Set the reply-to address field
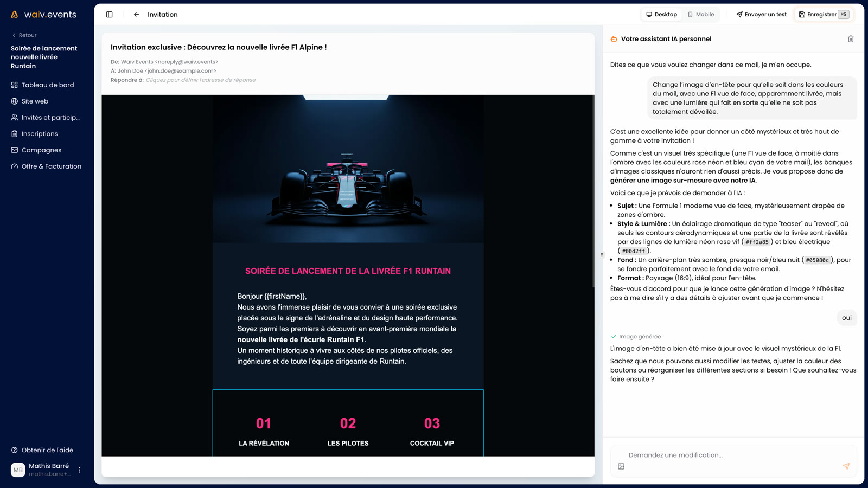Screen dimensions: 868x488 click(201, 80)
